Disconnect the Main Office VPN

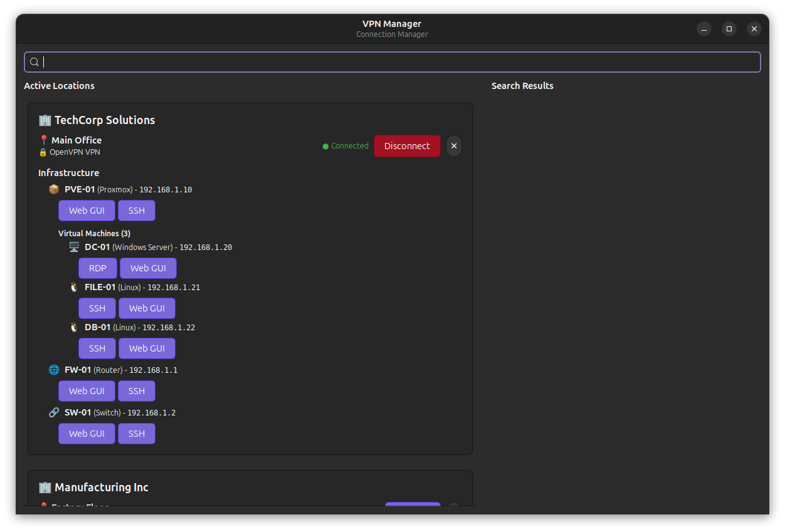pyautogui.click(x=407, y=146)
